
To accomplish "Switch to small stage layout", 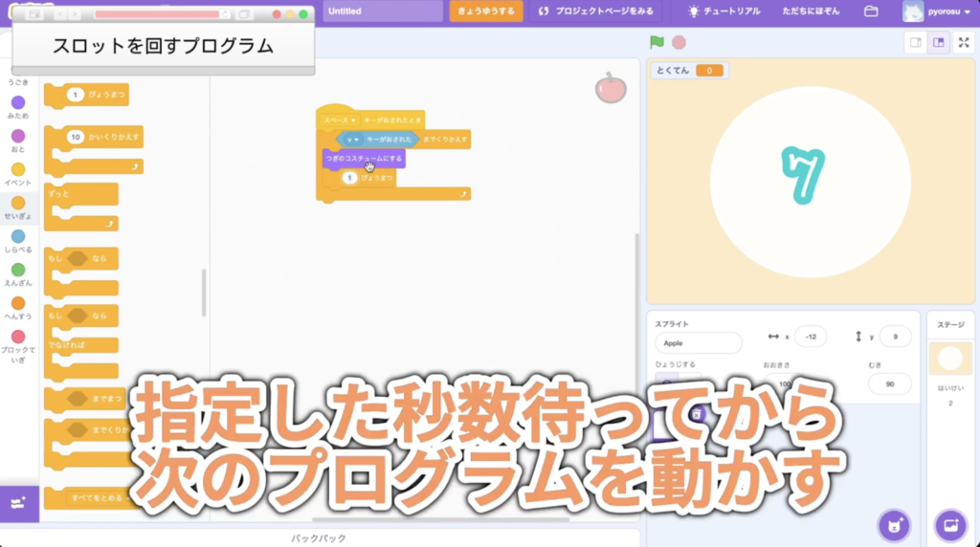I will click(916, 42).
